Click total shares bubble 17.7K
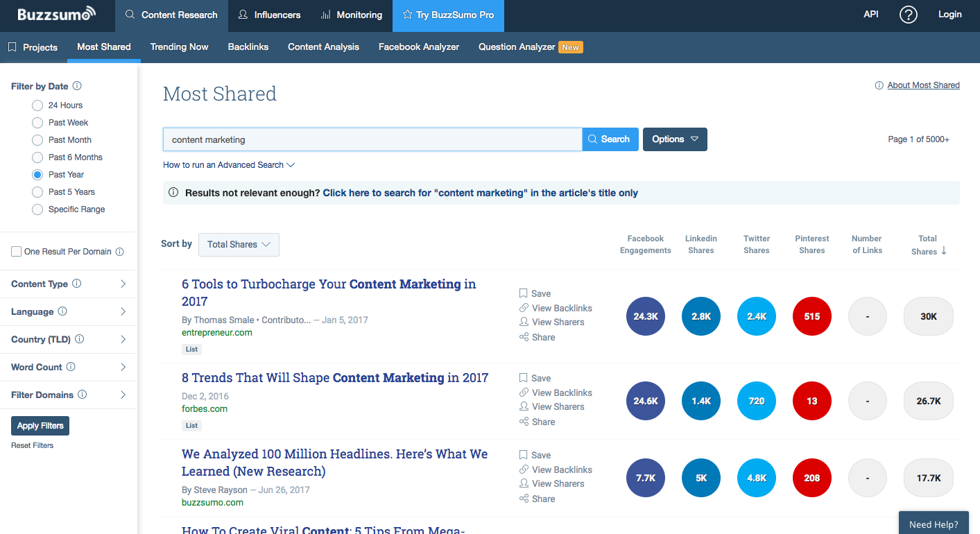 point(929,478)
